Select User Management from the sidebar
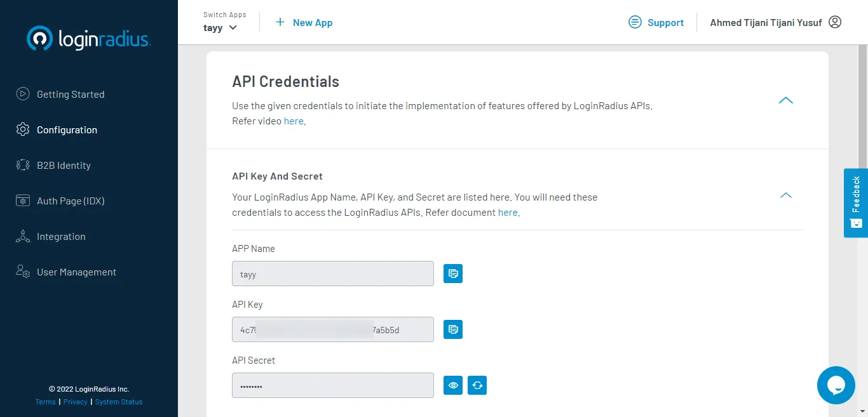 [x=76, y=272]
